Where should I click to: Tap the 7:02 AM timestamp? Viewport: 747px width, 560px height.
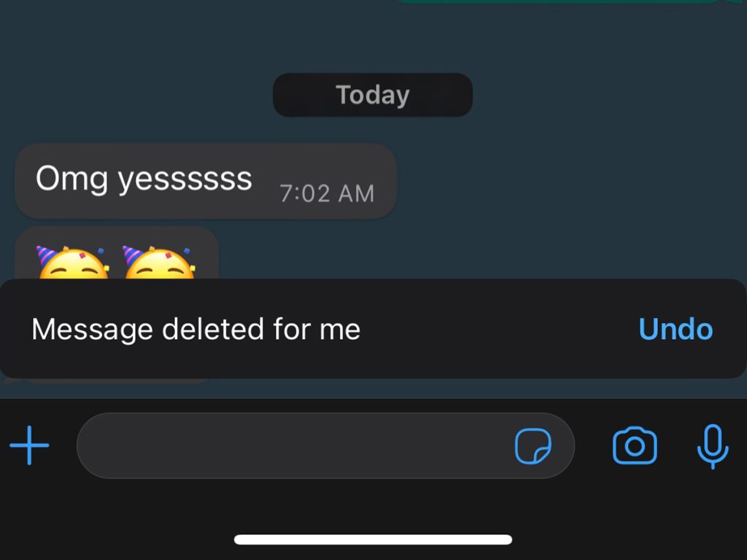[328, 193]
